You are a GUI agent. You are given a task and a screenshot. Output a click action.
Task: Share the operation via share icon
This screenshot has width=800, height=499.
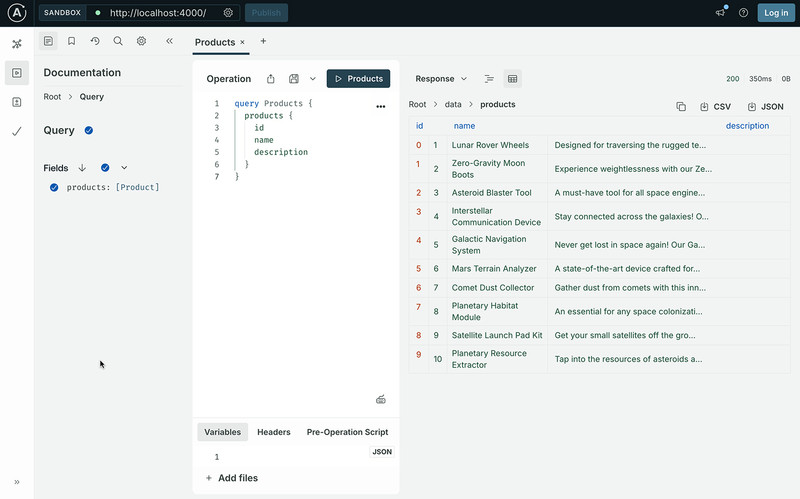click(x=270, y=79)
